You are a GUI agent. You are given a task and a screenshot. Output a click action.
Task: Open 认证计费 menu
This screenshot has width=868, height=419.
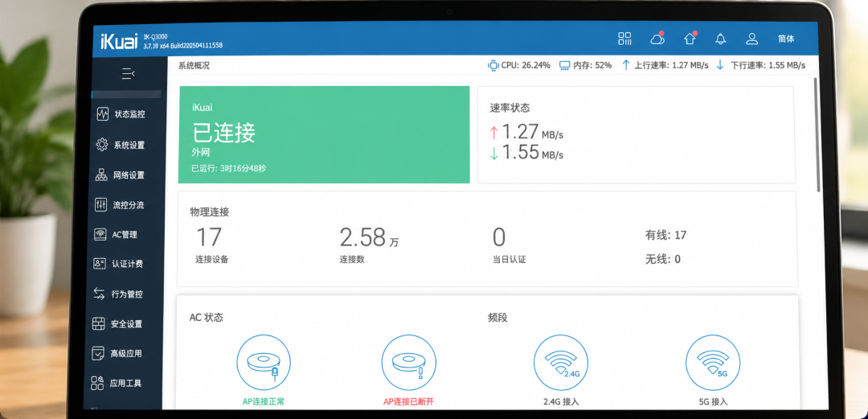[x=125, y=265]
